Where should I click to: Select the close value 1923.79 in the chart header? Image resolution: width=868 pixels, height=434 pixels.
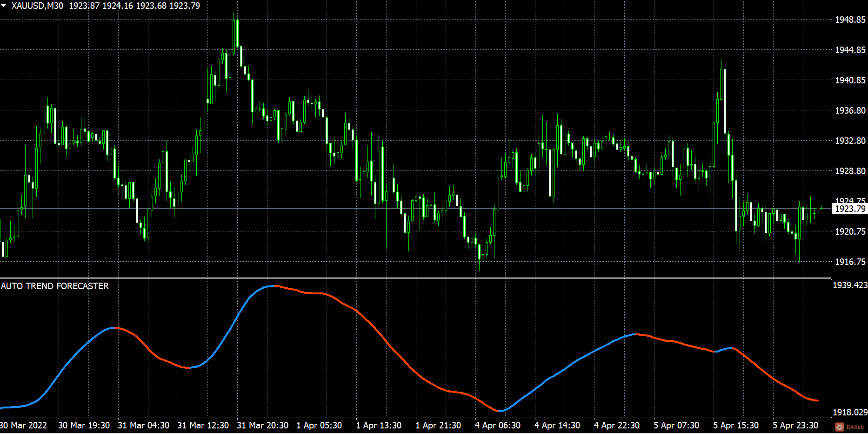coord(185,6)
